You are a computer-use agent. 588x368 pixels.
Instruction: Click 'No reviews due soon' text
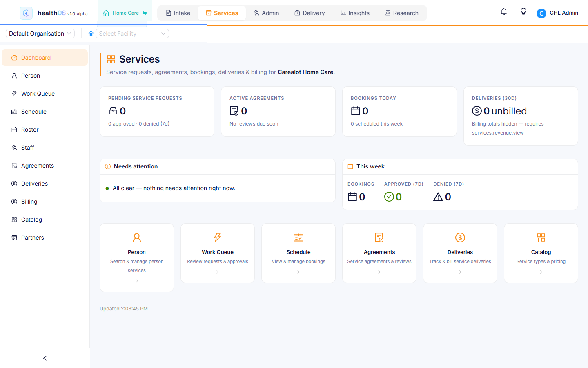(x=254, y=124)
